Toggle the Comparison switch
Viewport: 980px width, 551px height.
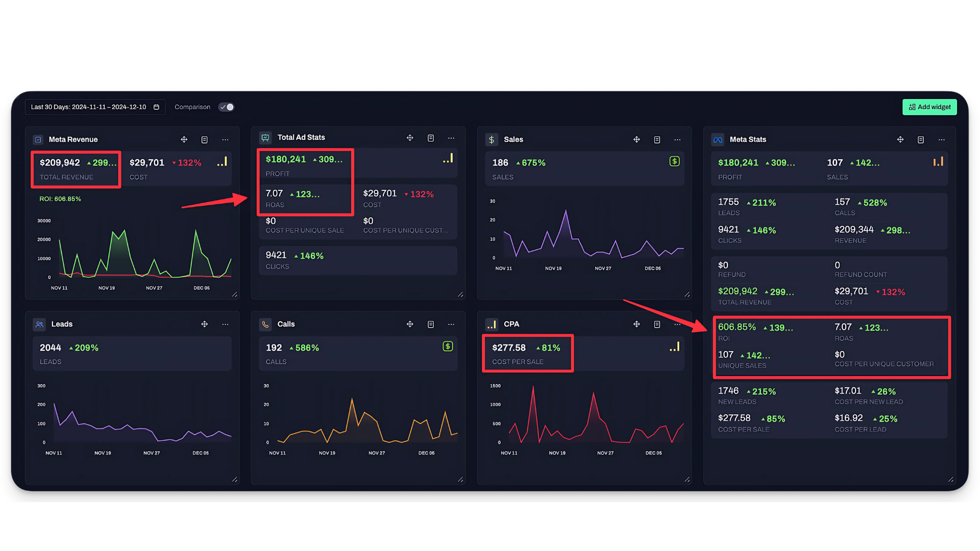pyautogui.click(x=226, y=107)
